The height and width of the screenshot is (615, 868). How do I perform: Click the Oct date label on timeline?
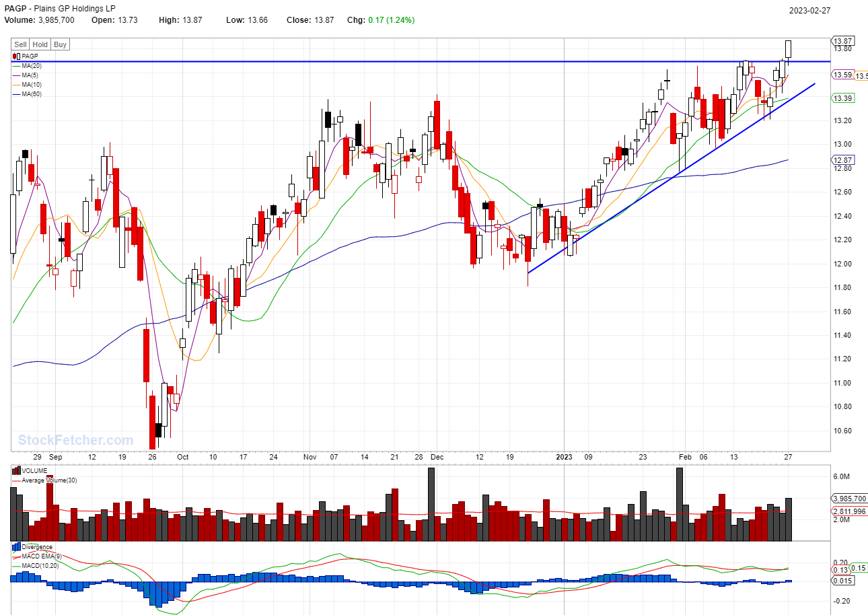[182, 457]
